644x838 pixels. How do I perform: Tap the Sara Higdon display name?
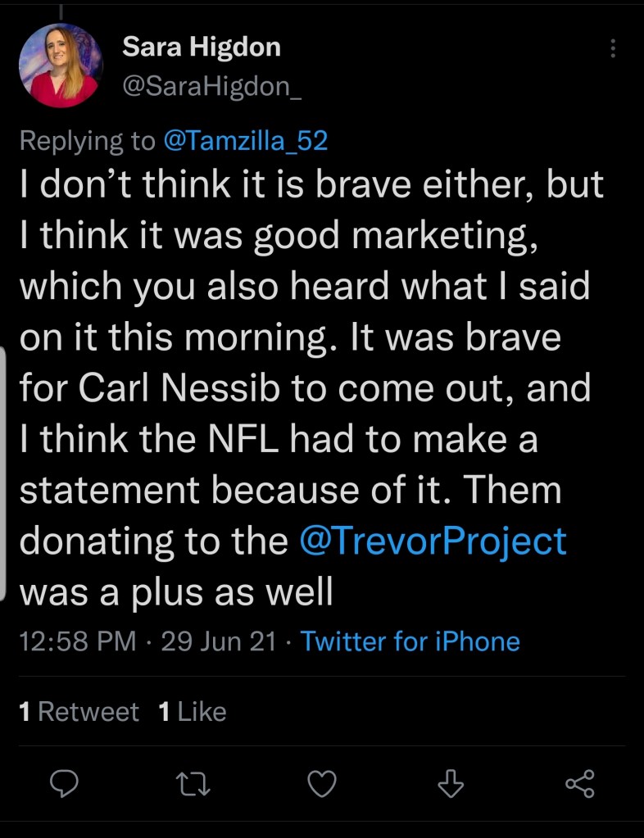coord(202,48)
